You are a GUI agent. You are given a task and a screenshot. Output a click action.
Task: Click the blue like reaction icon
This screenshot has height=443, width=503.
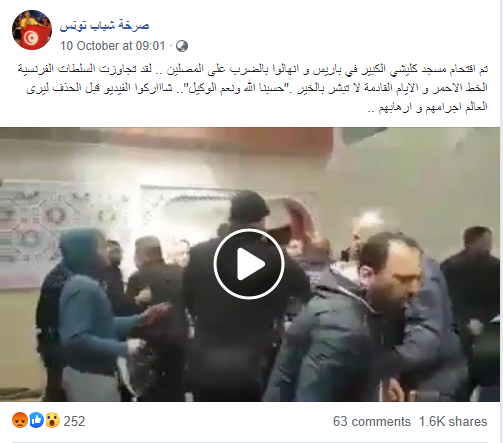tap(36, 420)
